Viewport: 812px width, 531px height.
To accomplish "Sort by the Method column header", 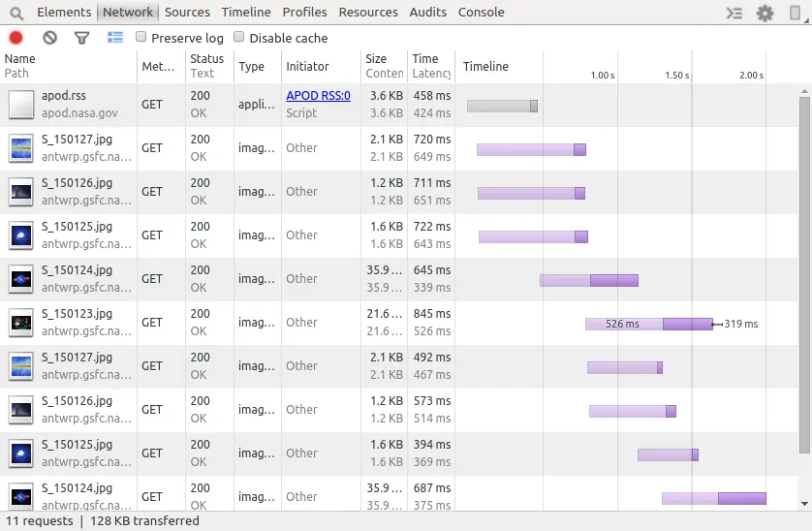I will tap(161, 66).
